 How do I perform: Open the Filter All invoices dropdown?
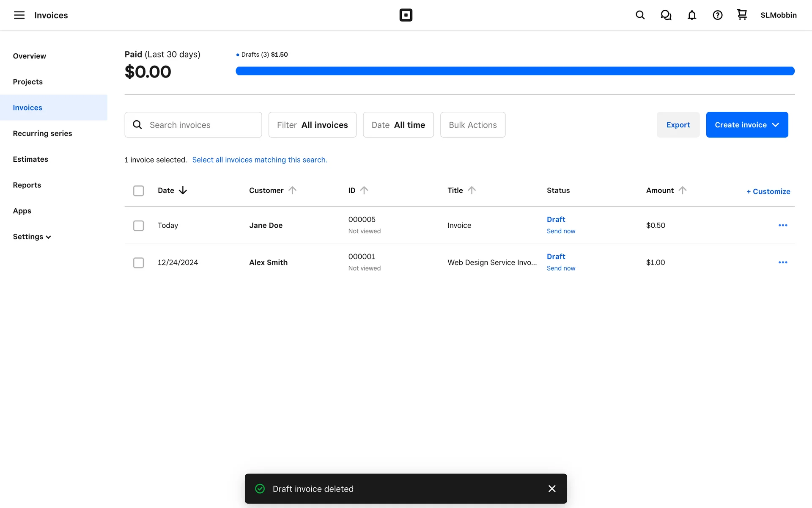(x=312, y=125)
